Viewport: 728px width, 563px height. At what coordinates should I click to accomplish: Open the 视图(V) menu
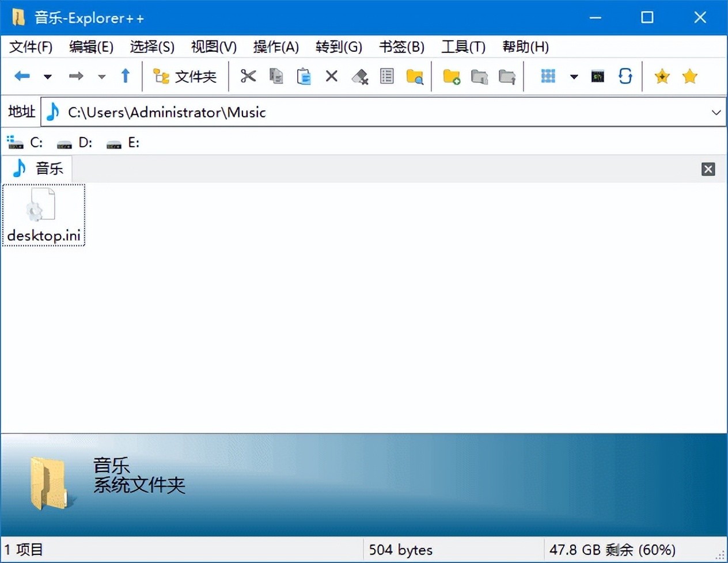(x=214, y=47)
